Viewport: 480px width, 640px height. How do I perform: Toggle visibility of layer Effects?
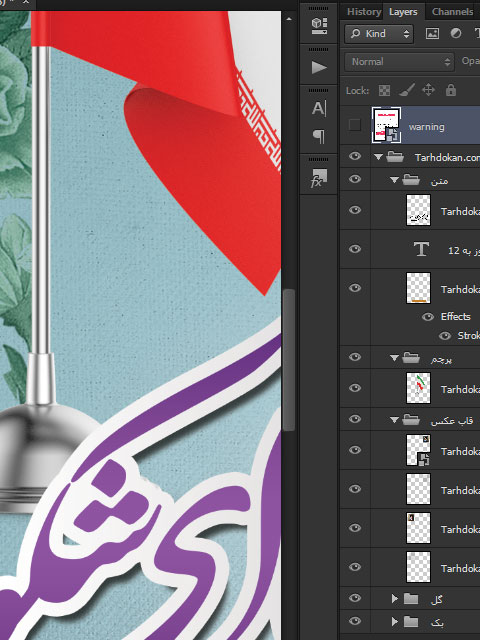[x=428, y=317]
